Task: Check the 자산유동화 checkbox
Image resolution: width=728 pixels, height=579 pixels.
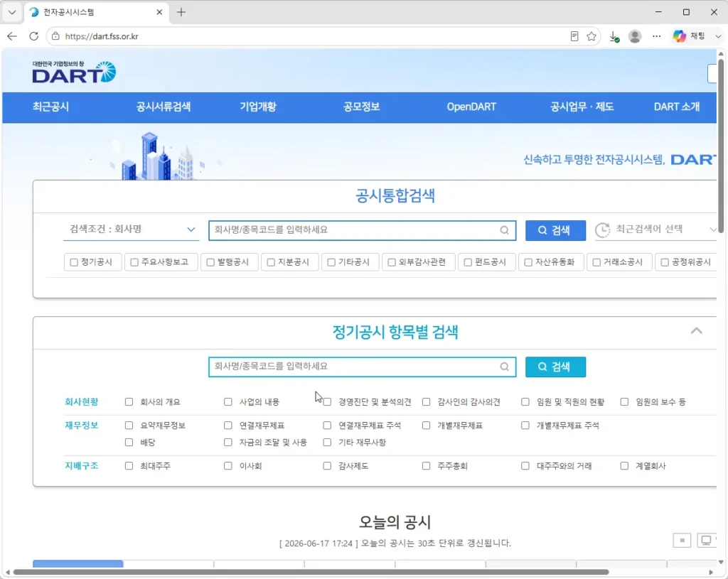Action: (x=528, y=263)
